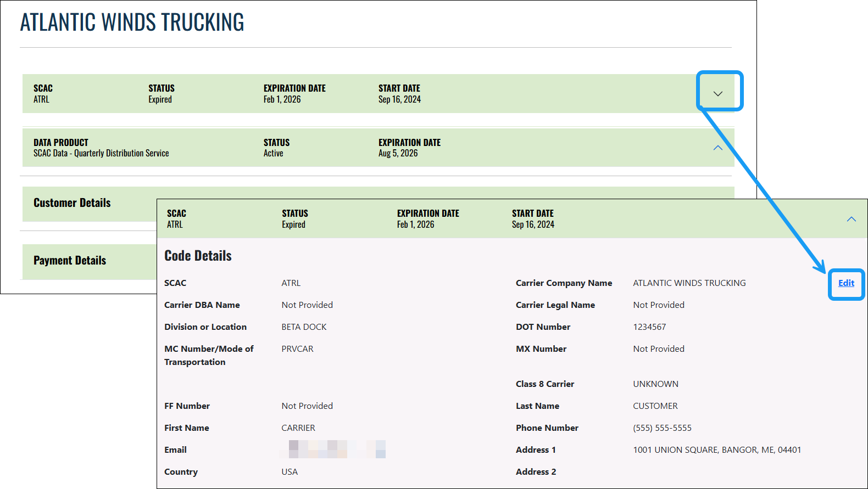Image resolution: width=868 pixels, height=489 pixels.
Task: Select the DOT Number value 1234567
Action: tap(649, 327)
